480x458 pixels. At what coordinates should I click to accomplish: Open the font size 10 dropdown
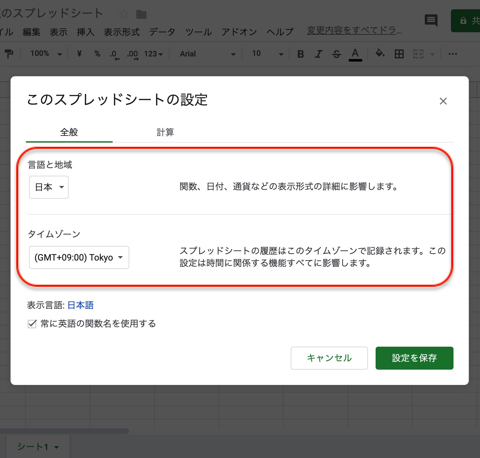tap(267, 54)
